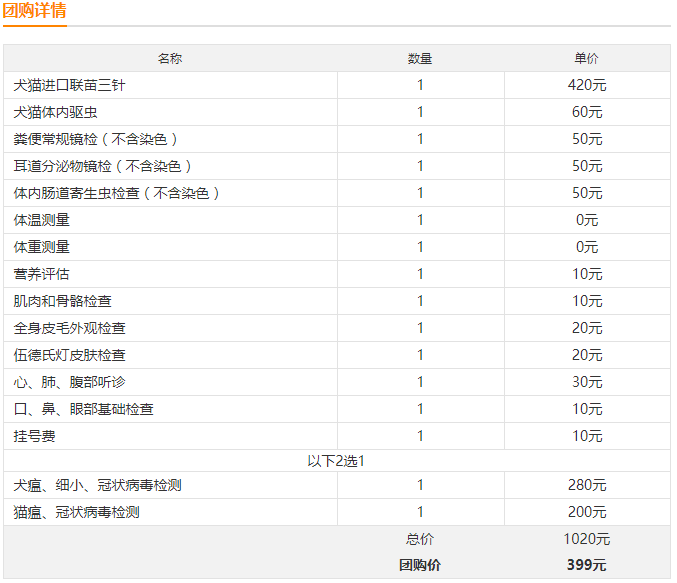Select the 单价 column header

pos(586,58)
